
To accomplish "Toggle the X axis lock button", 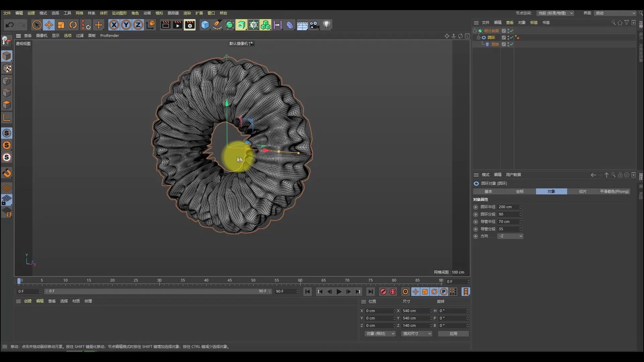I will [114, 25].
